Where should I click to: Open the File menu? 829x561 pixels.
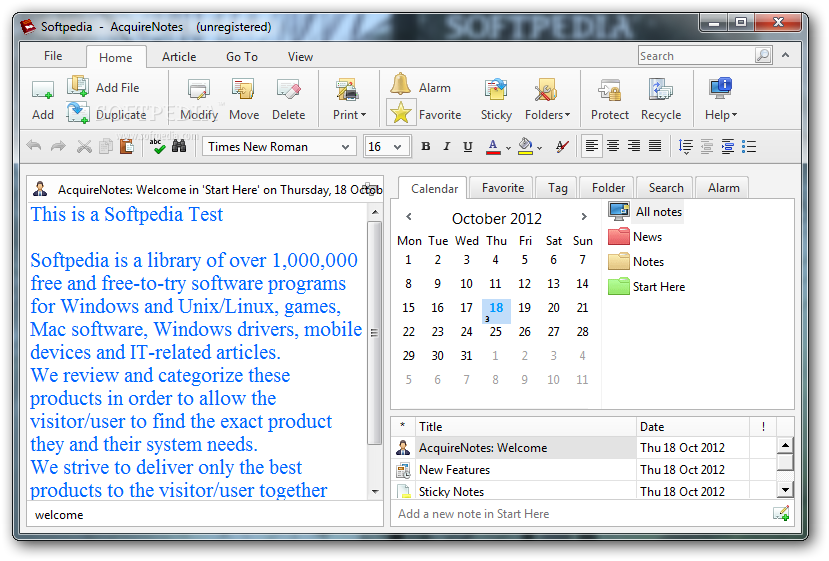click(53, 56)
